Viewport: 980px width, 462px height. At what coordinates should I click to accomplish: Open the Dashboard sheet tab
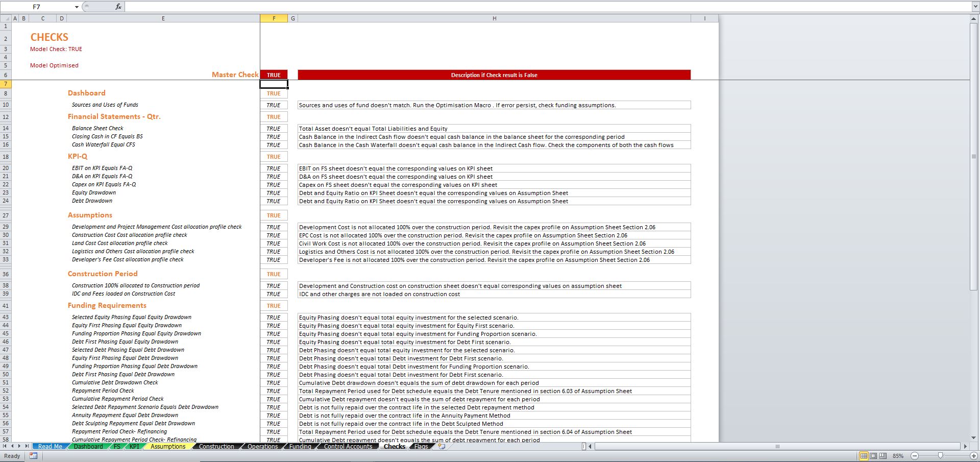88,446
